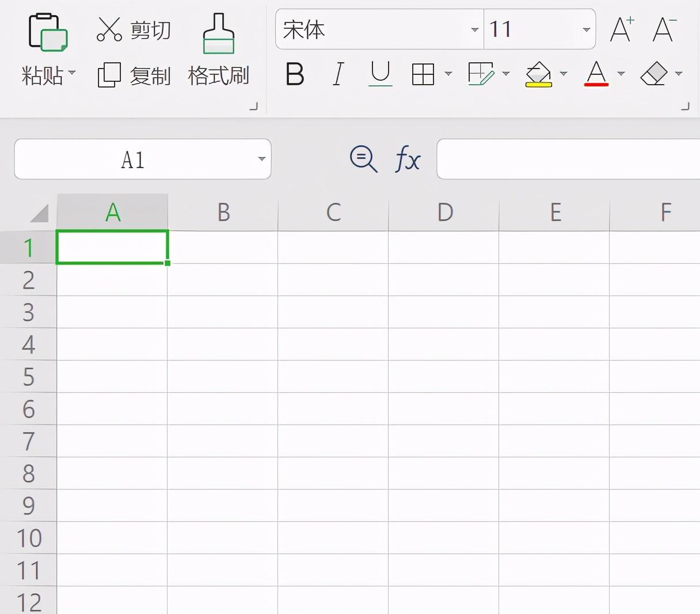Click the eraser clear icon
Viewport: 700px width, 614px height.
[654, 74]
